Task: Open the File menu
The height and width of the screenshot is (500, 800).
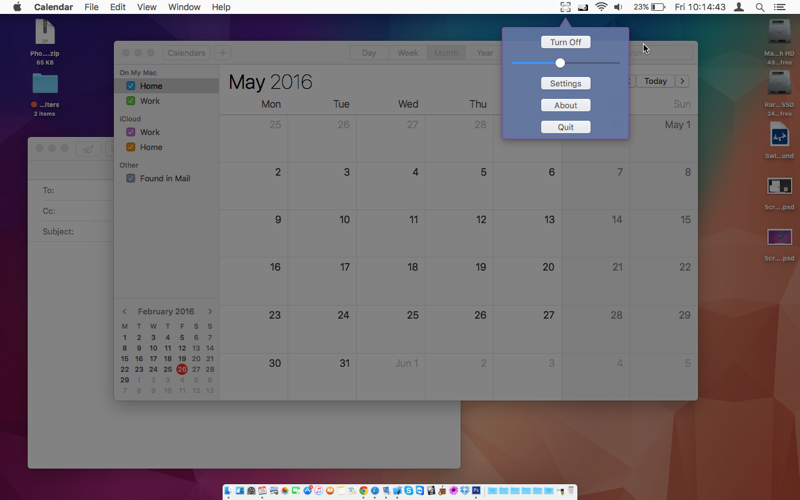Action: click(x=91, y=7)
